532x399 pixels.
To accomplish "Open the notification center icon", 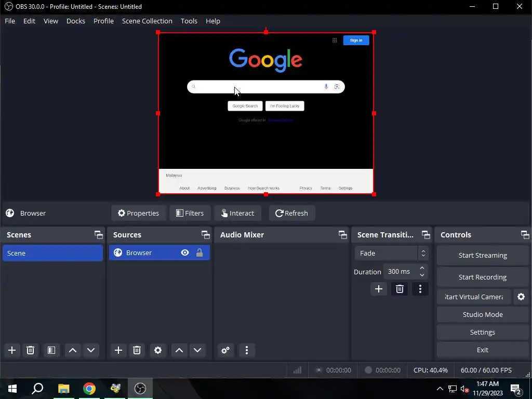I will pyautogui.click(x=516, y=389).
